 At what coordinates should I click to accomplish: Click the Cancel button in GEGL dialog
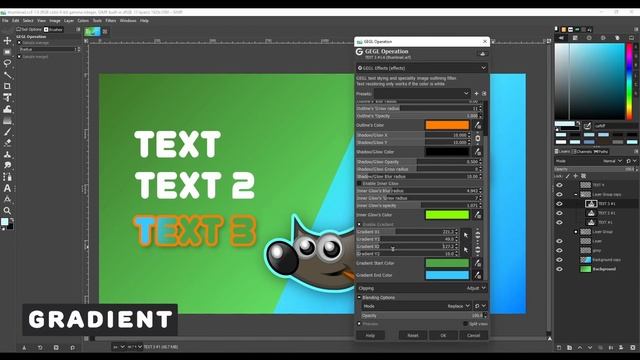click(473, 336)
